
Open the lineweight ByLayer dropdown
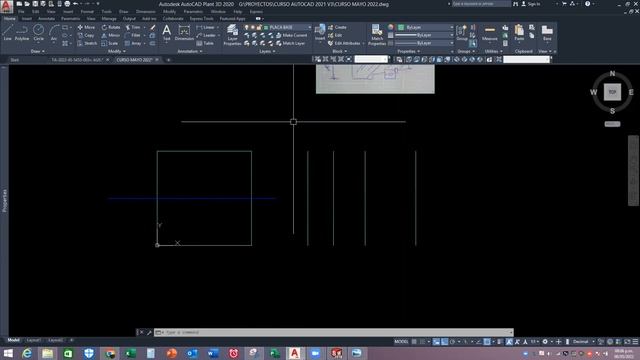click(x=424, y=35)
